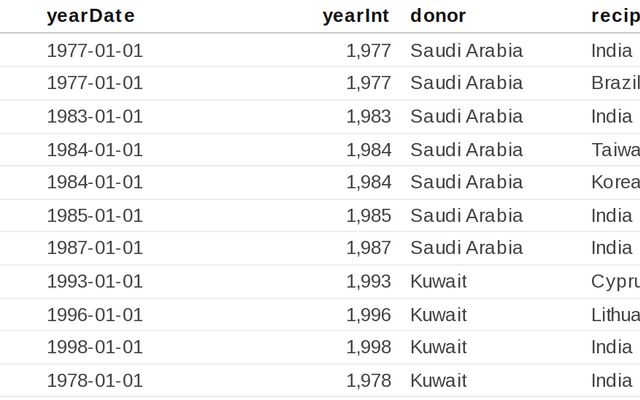The height and width of the screenshot is (400, 640).
Task: Click the Taiwan recipient cell
Action: (614, 150)
